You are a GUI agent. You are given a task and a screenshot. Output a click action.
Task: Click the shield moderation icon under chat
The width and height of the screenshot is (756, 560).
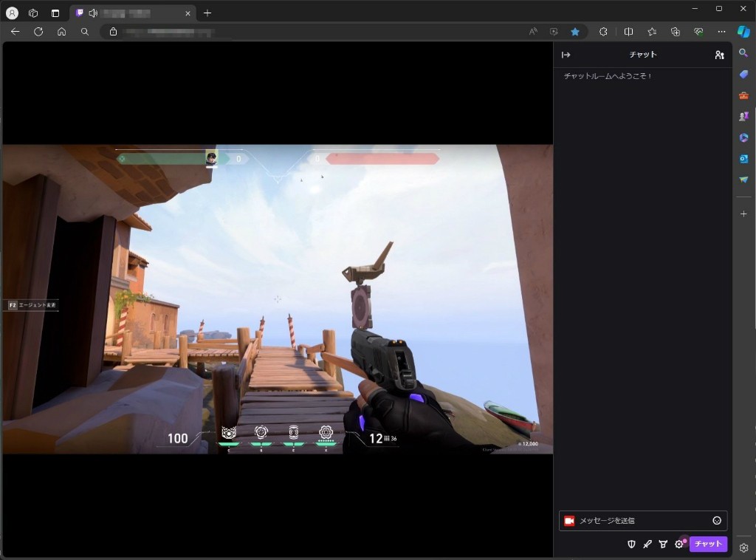(631, 544)
